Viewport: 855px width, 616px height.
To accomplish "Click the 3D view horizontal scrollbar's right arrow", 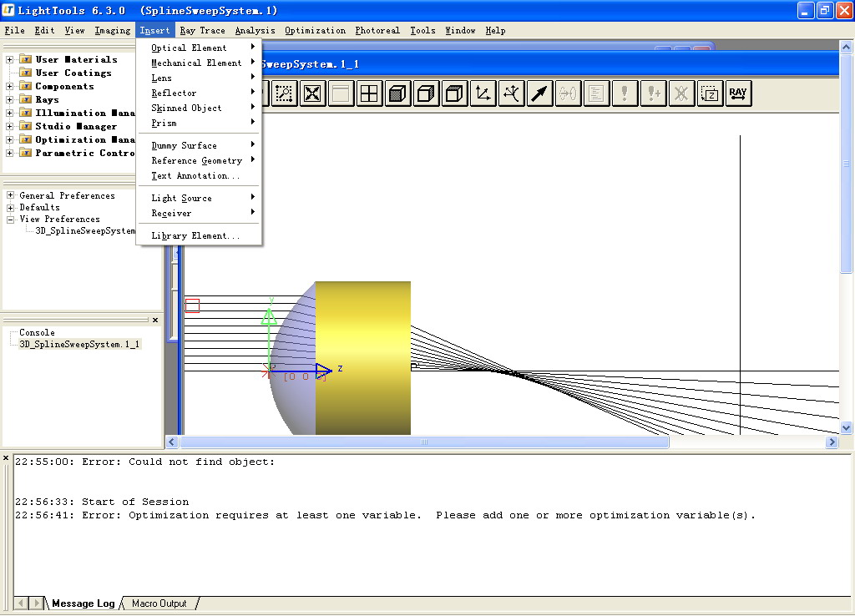I will click(832, 442).
